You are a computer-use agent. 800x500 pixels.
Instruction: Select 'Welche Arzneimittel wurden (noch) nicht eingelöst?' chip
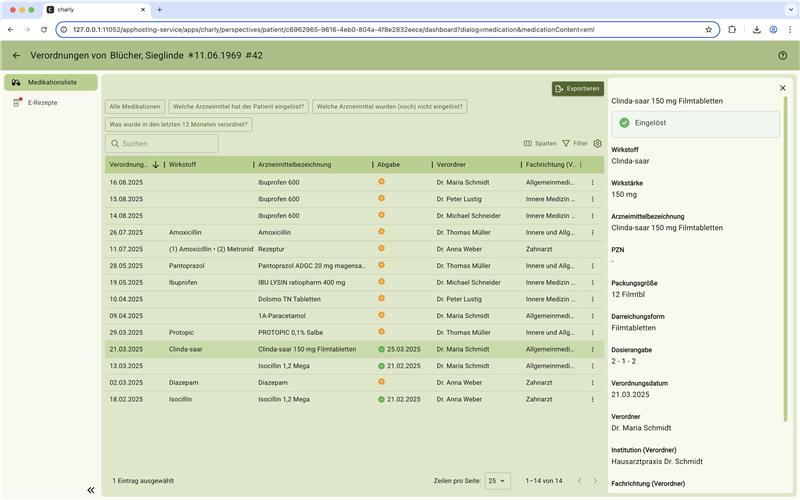tap(389, 107)
